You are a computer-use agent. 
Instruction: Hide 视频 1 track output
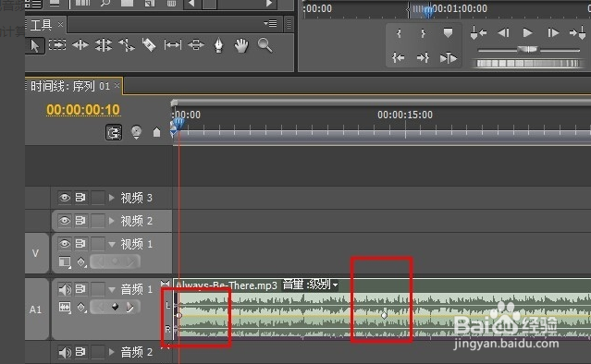64,244
